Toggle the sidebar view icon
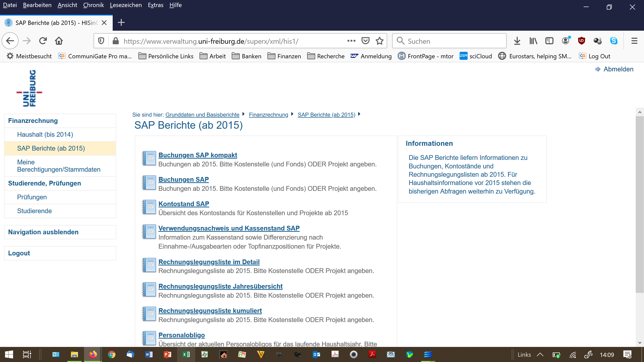Image resolution: width=644 pixels, height=362 pixels. pos(549,41)
